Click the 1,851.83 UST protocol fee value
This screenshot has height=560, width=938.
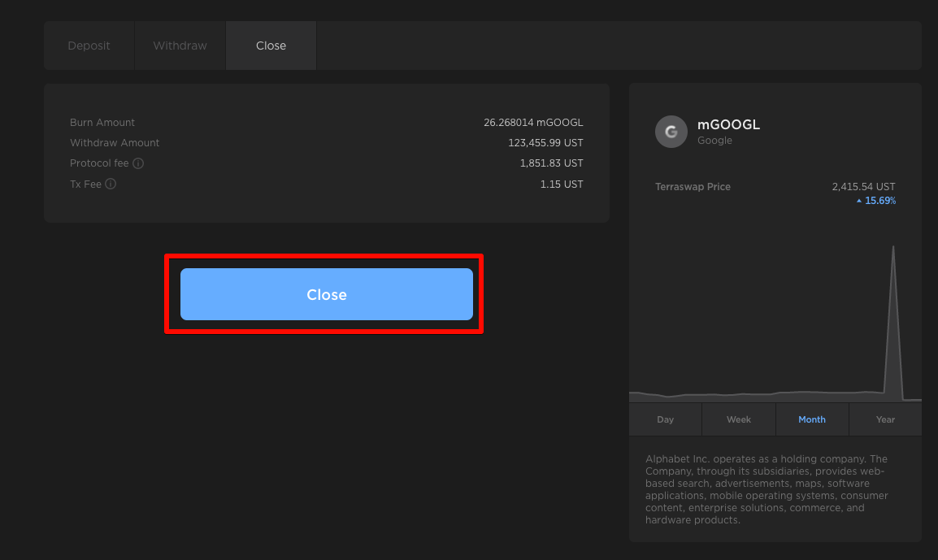(551, 163)
